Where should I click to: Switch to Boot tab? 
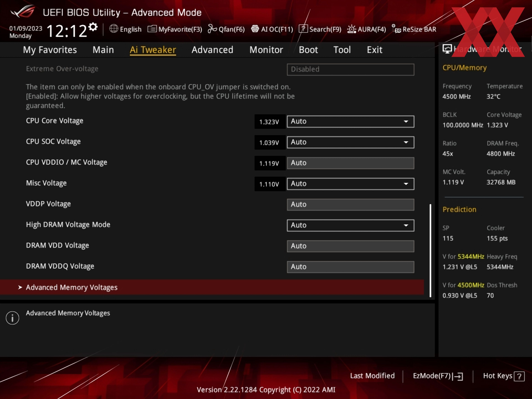point(308,50)
